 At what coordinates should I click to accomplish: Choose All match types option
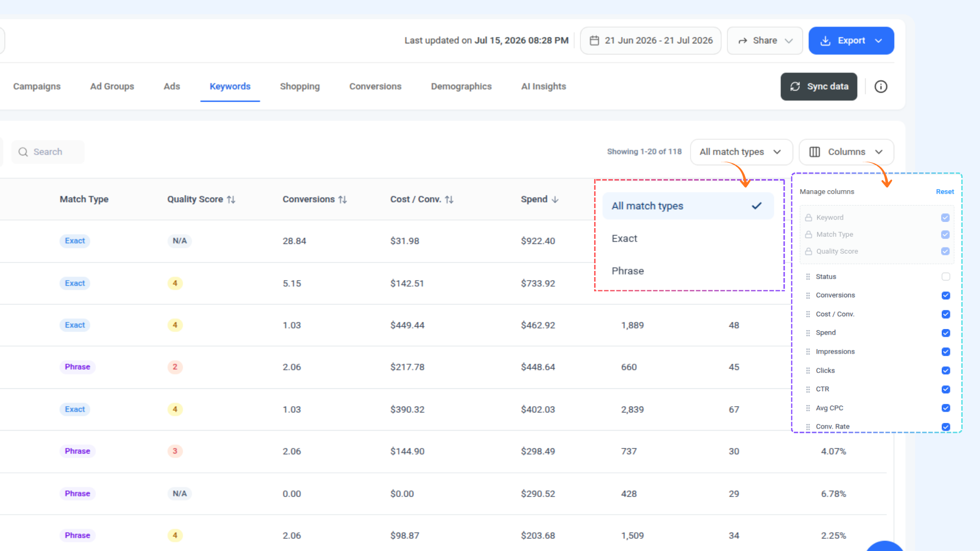tap(688, 206)
